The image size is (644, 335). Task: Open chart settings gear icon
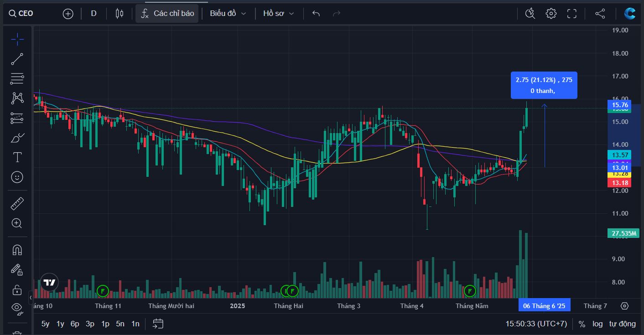click(551, 14)
